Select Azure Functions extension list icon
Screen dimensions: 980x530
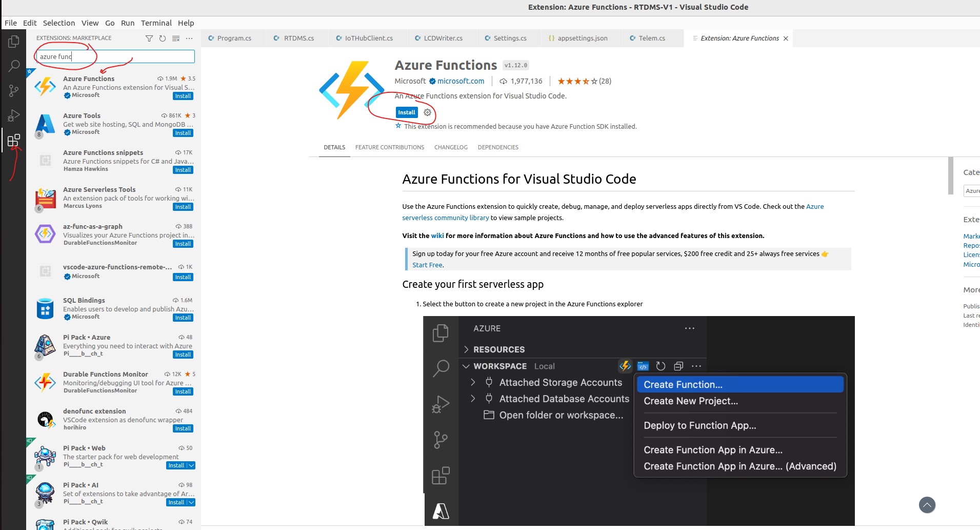pos(45,86)
